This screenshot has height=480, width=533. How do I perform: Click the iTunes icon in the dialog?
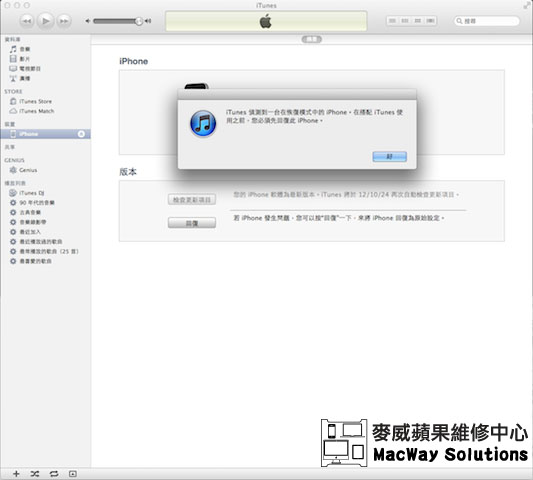click(x=203, y=123)
